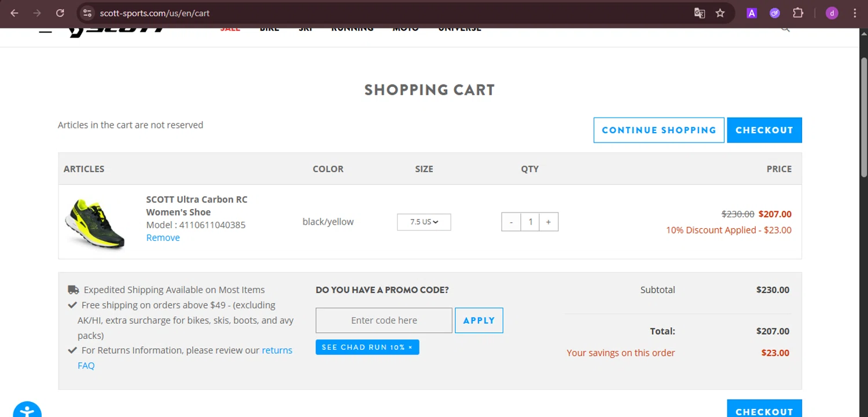The height and width of the screenshot is (417, 868).
Task: Decrease quantity with the minus button
Action: 511,222
